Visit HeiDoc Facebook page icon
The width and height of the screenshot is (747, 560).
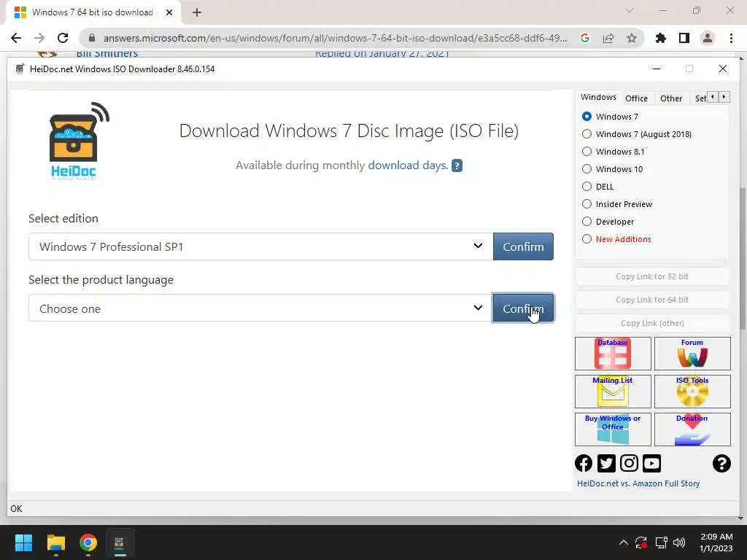584,463
